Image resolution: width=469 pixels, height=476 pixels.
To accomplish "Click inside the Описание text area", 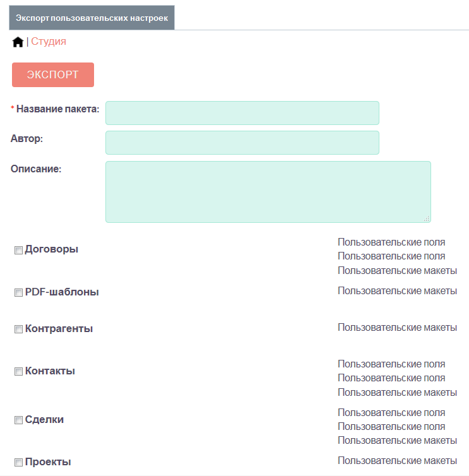I will (268, 192).
